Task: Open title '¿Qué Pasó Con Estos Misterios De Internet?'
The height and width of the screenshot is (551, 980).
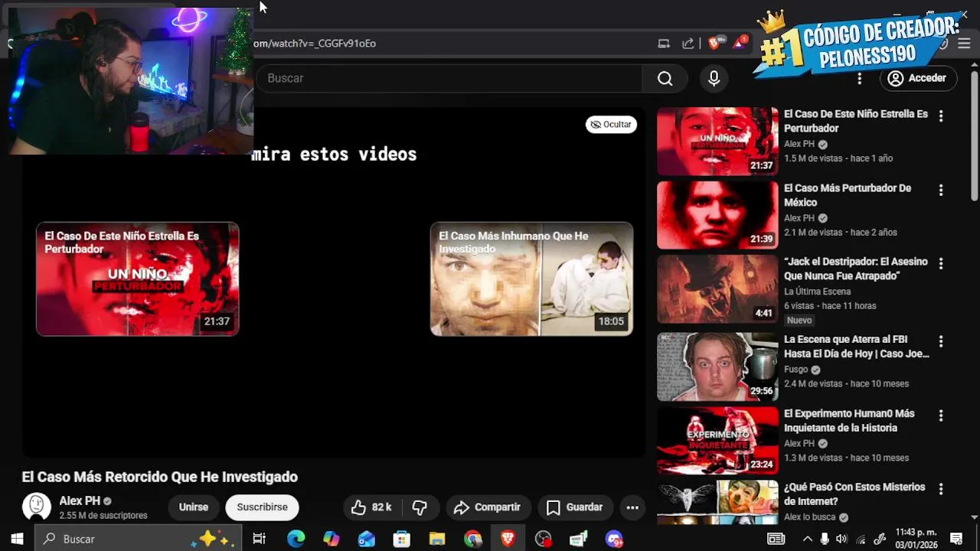Action: pyautogui.click(x=854, y=494)
